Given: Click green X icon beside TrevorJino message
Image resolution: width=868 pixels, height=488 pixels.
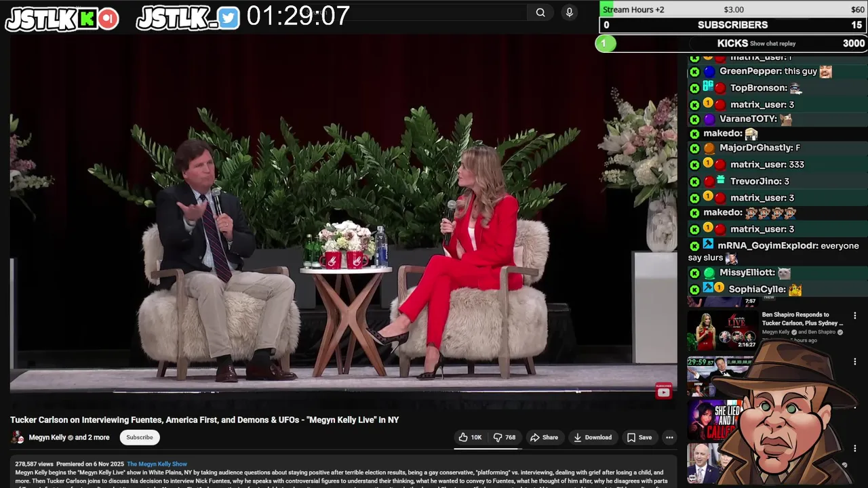Looking at the screenshot, I should click(694, 182).
